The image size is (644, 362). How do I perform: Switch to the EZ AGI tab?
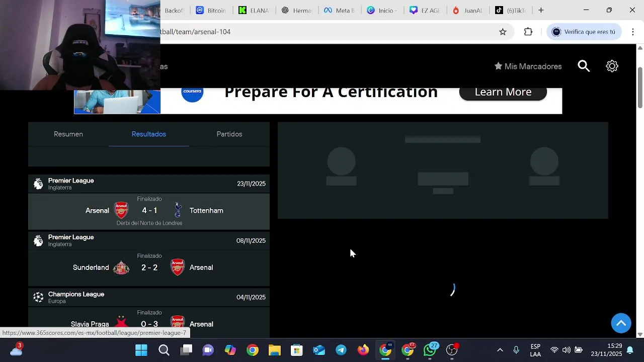[x=426, y=10]
